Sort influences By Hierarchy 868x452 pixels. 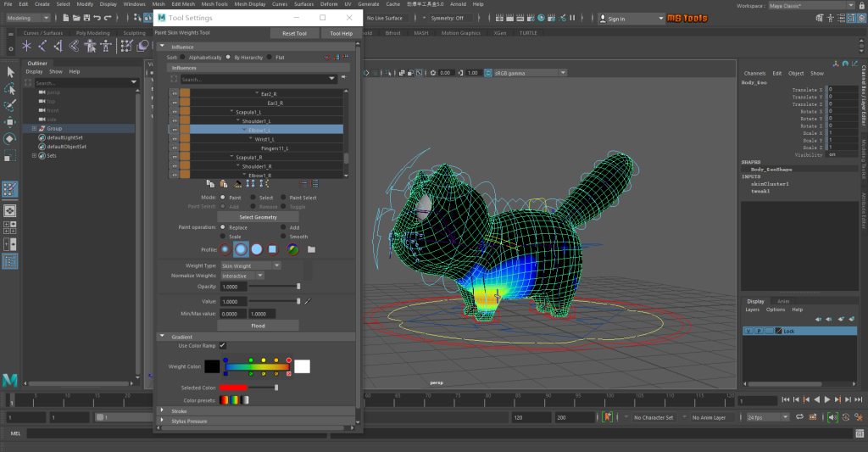(228, 57)
